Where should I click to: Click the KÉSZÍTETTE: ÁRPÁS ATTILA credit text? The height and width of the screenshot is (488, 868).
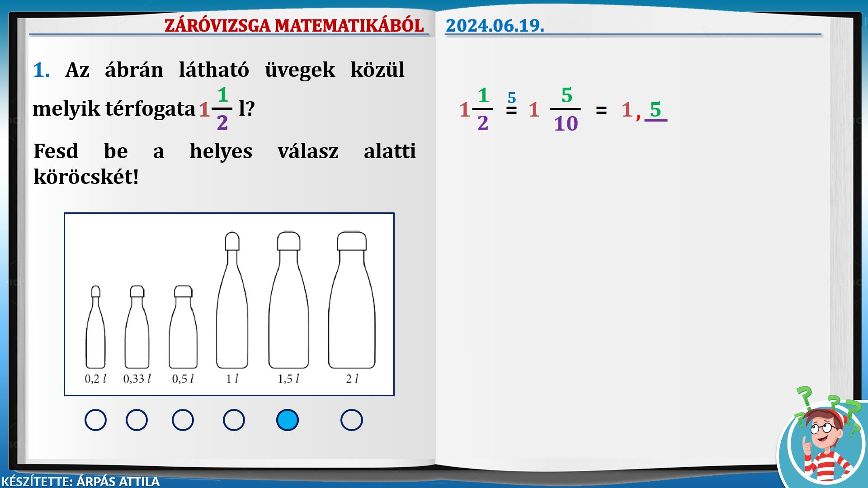(80, 481)
